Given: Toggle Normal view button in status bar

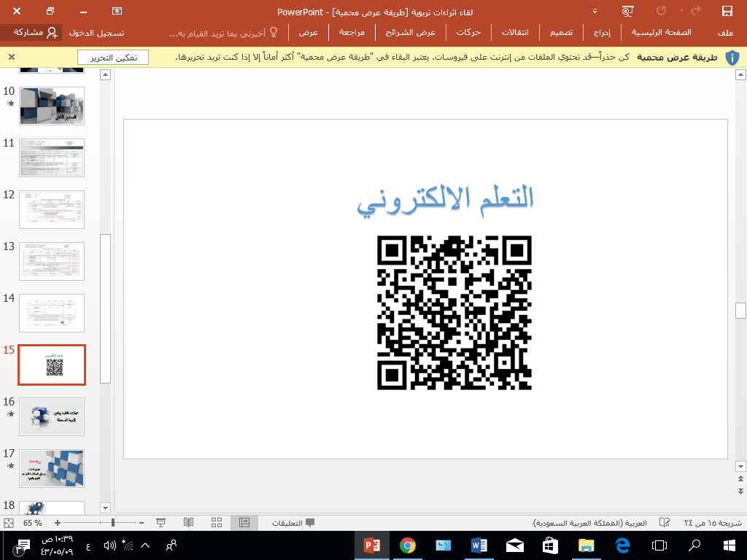Looking at the screenshot, I should (x=244, y=523).
